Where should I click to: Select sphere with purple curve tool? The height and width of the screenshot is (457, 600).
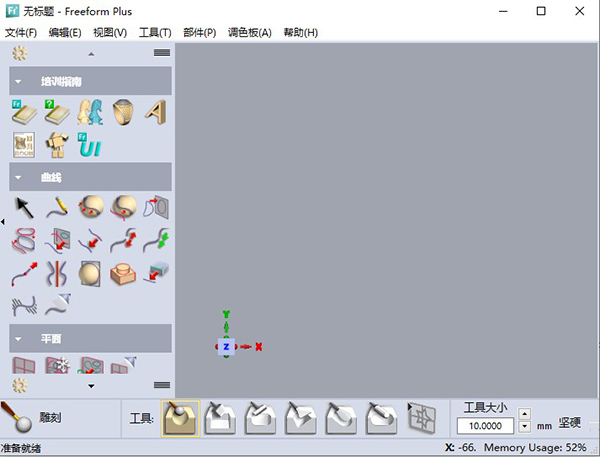click(x=123, y=207)
